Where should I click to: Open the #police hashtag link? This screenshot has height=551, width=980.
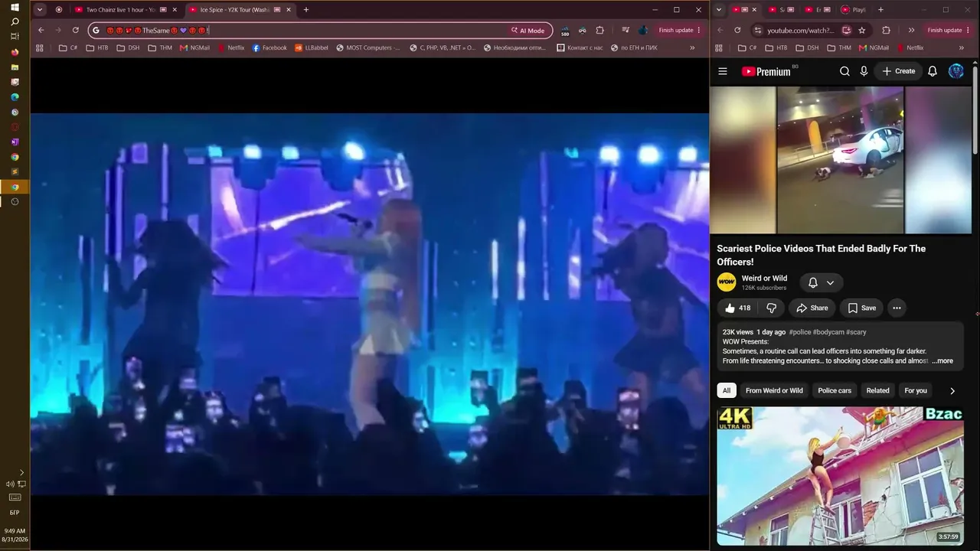799,332
